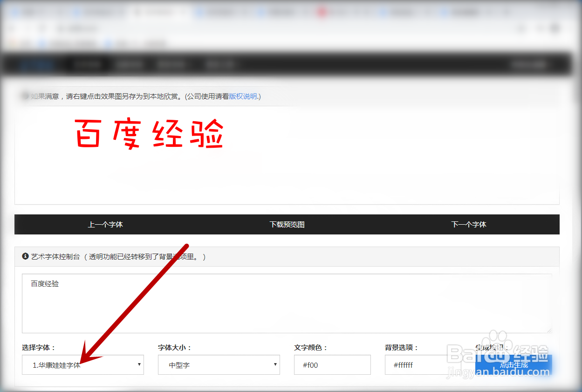Click the 百度经验 preview image
Viewport: 582px width, 392px height.
click(x=149, y=134)
